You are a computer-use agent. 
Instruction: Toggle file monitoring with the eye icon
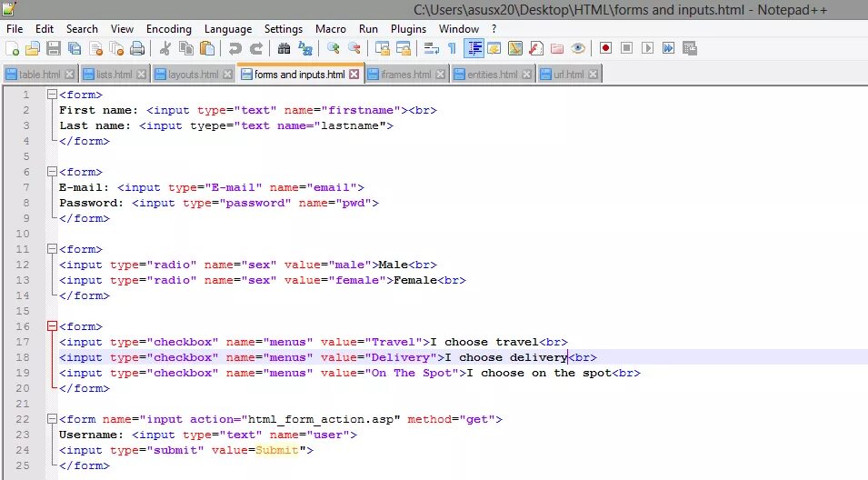(578, 49)
